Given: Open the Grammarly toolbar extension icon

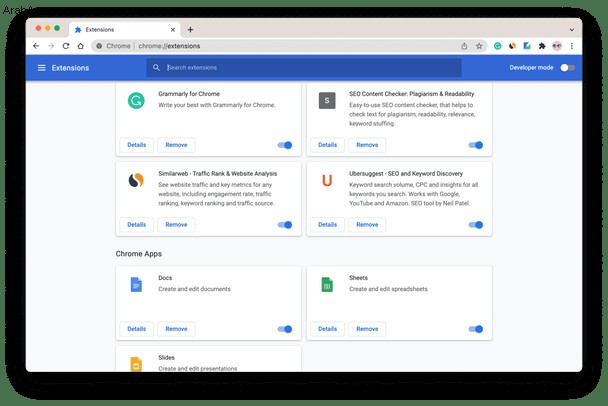Looking at the screenshot, I should pyautogui.click(x=497, y=46).
